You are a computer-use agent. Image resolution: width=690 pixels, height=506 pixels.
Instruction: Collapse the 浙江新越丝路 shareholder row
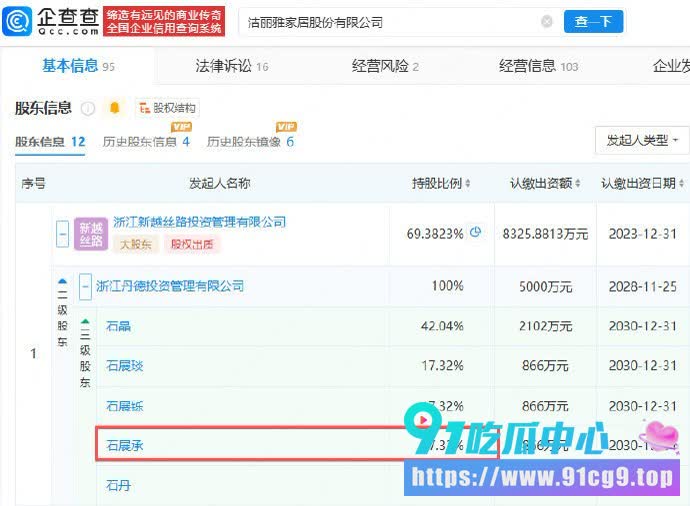tap(62, 234)
